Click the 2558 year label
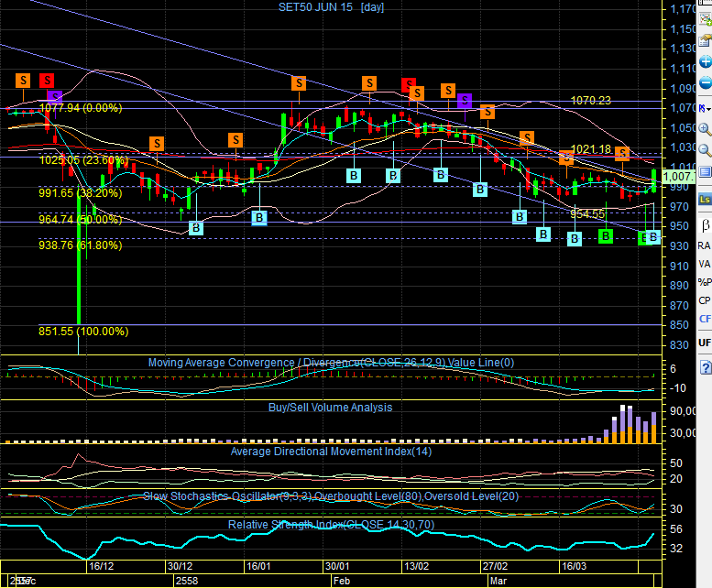 (x=187, y=581)
